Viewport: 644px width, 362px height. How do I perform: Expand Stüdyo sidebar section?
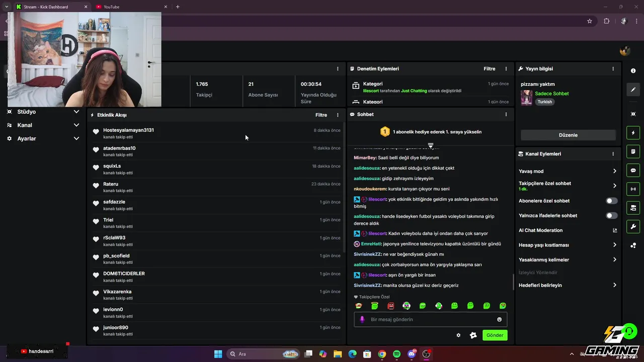pos(76,112)
